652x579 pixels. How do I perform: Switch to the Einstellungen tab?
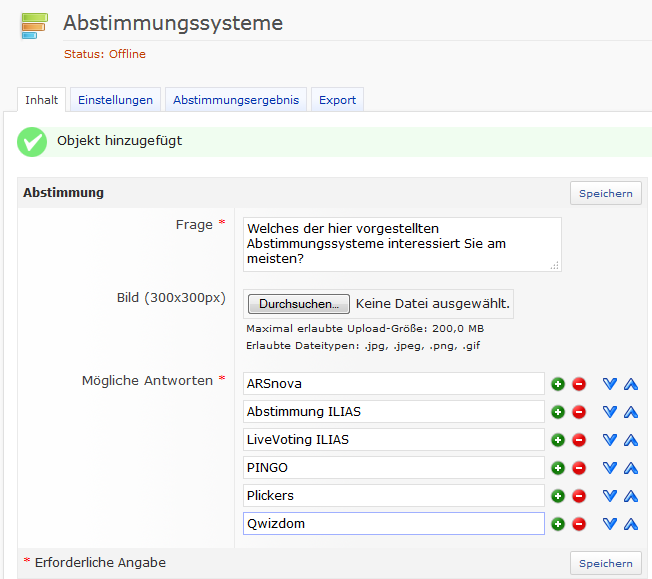(x=115, y=100)
